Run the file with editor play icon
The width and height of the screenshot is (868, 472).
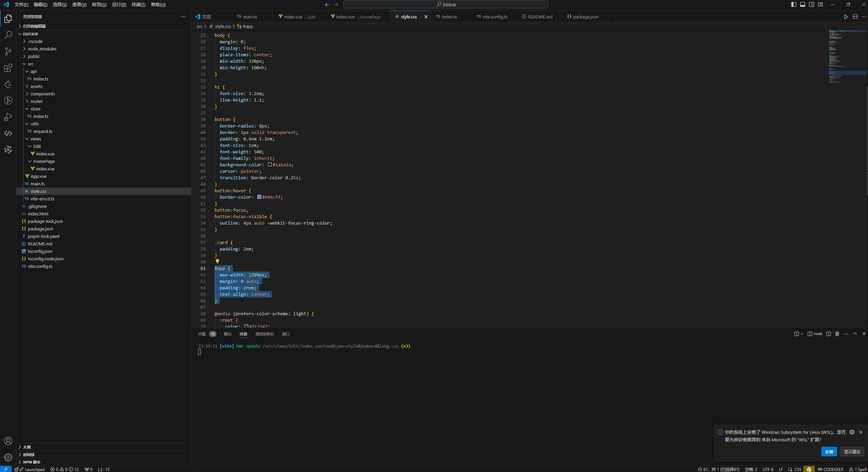[x=846, y=17]
